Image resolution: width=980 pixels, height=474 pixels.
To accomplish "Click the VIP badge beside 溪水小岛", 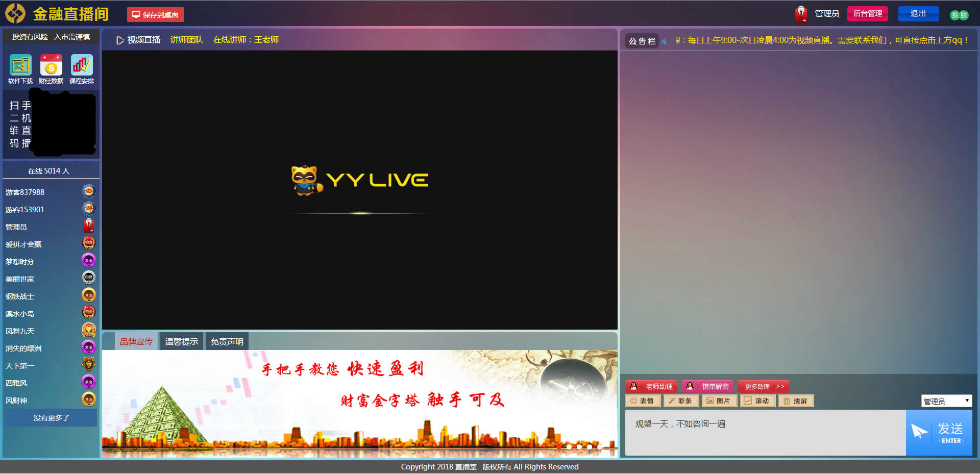I will click(x=89, y=313).
